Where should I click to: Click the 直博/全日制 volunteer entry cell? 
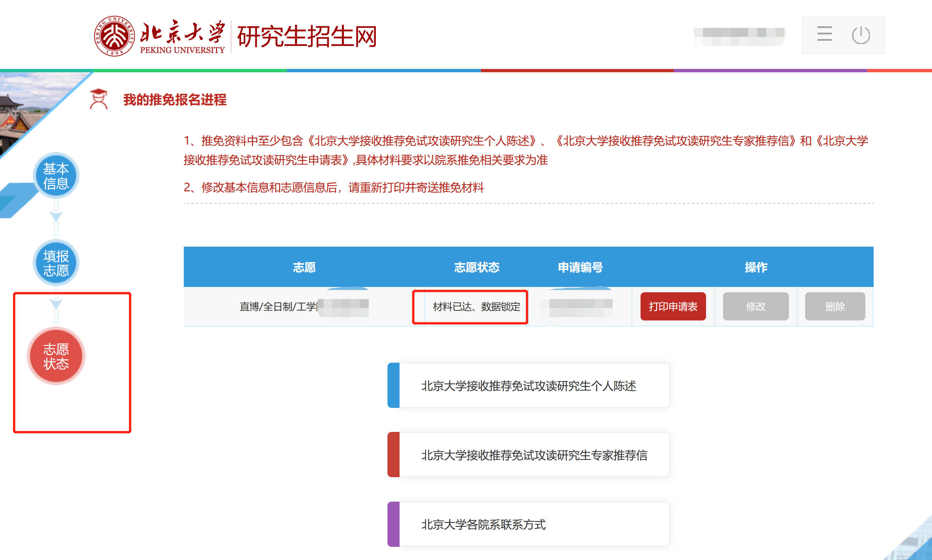(x=278, y=307)
